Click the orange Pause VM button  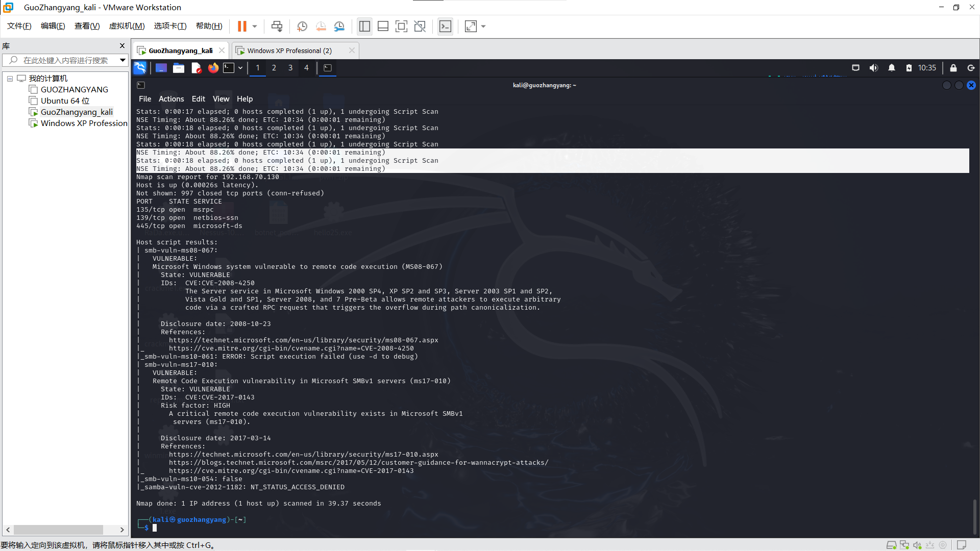242,27
